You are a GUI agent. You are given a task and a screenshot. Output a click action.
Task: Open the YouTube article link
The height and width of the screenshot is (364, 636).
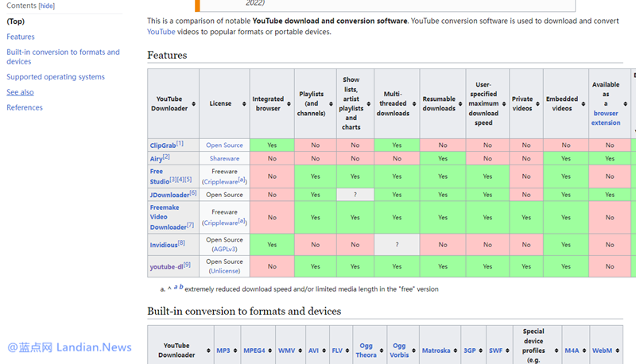click(161, 32)
